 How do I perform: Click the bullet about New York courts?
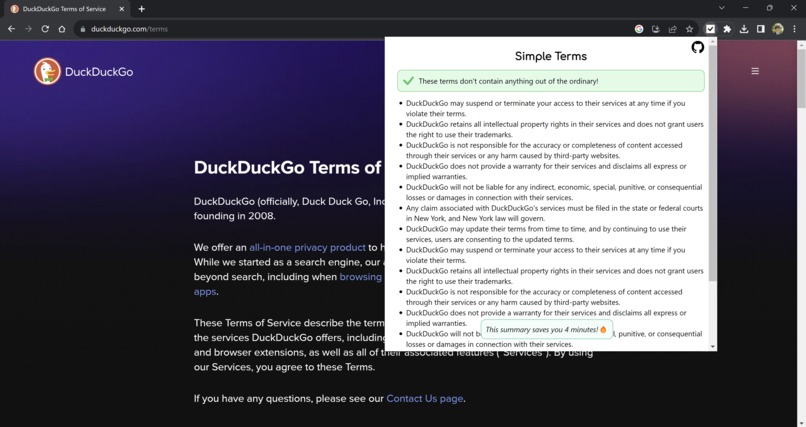click(x=554, y=213)
